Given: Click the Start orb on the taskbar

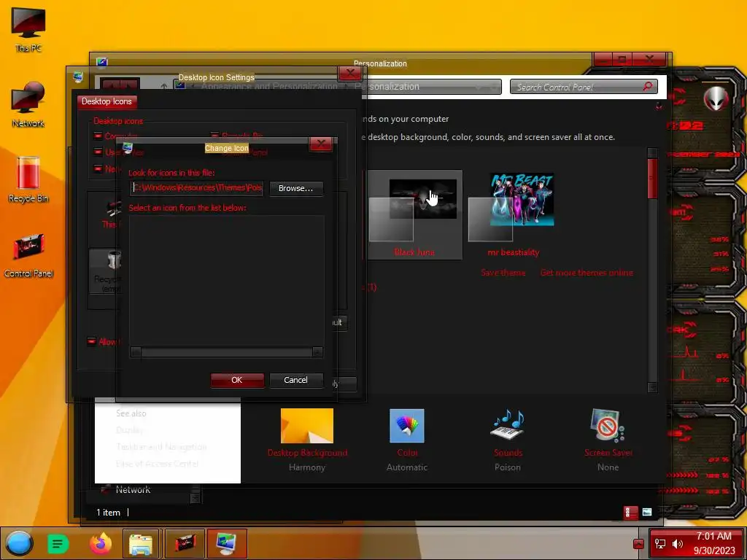Looking at the screenshot, I should coord(19,543).
